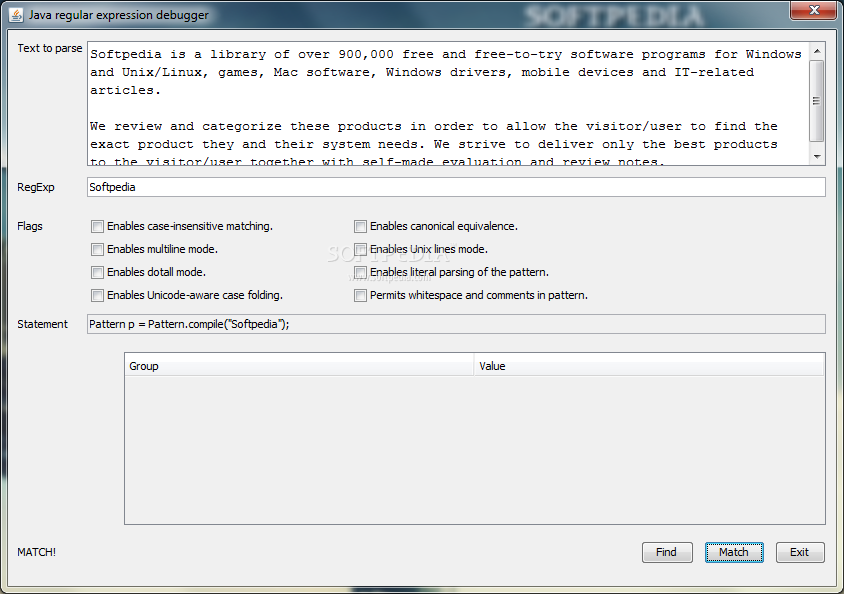Screen dimensions: 844x594
Task: Click the Java icon in title bar
Action: coord(16,15)
